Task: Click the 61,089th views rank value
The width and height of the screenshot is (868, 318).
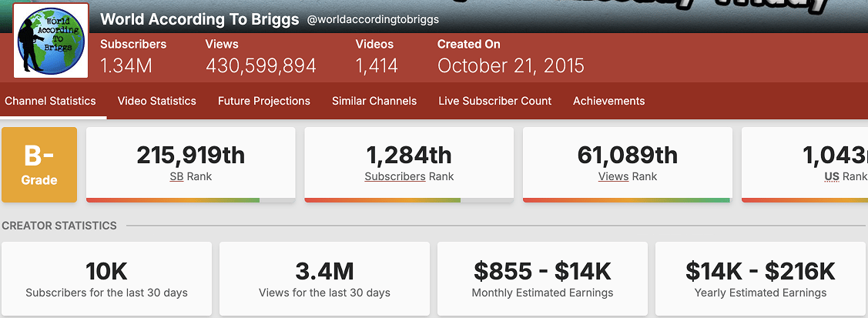Action: click(x=627, y=156)
